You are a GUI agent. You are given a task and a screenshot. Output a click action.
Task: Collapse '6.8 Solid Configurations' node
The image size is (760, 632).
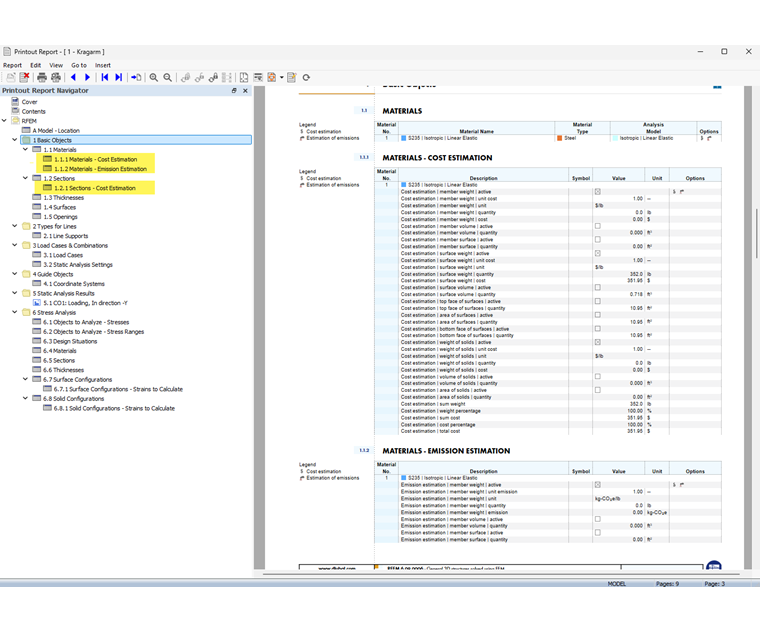25,398
